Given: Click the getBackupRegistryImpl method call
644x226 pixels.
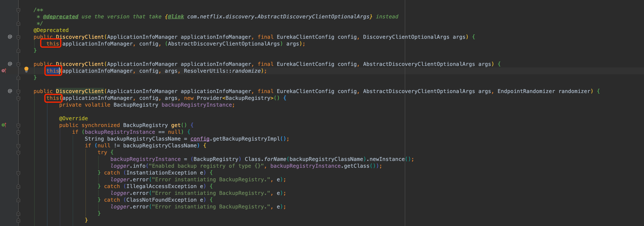Looking at the screenshot, I should coord(246,139).
